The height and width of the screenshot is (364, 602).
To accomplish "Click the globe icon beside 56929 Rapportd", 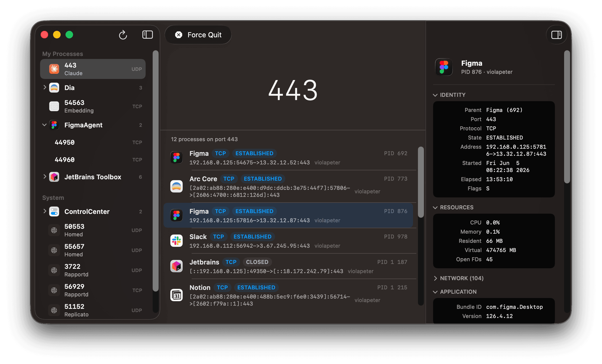I will point(54,290).
